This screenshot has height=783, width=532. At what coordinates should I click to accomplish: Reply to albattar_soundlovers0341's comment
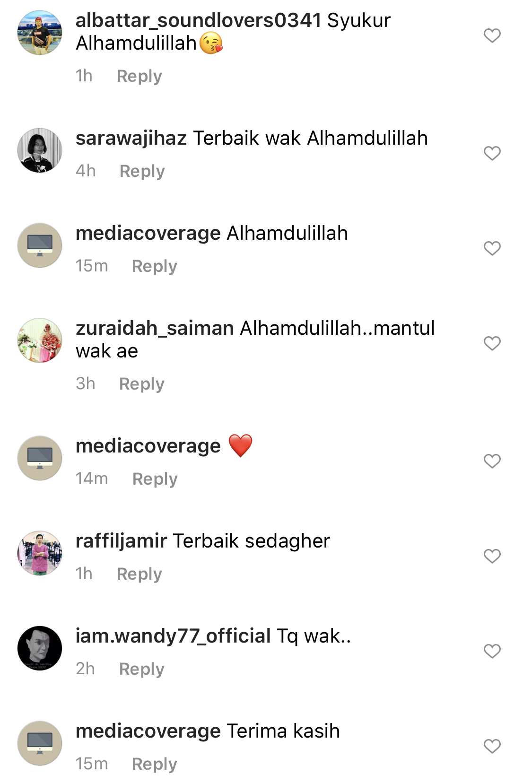pos(139,76)
